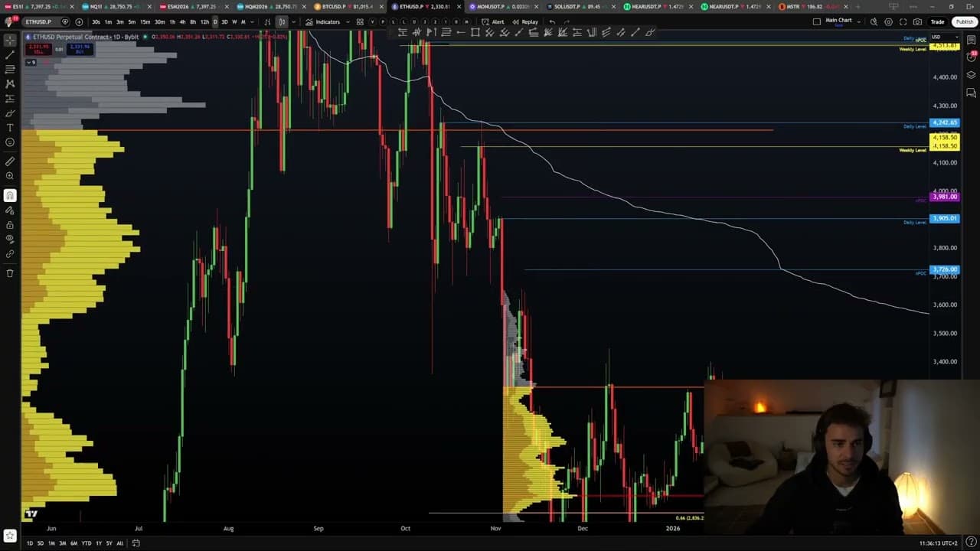Select the 30s timeframe
Screen dimensions: 980x551
[96, 21]
